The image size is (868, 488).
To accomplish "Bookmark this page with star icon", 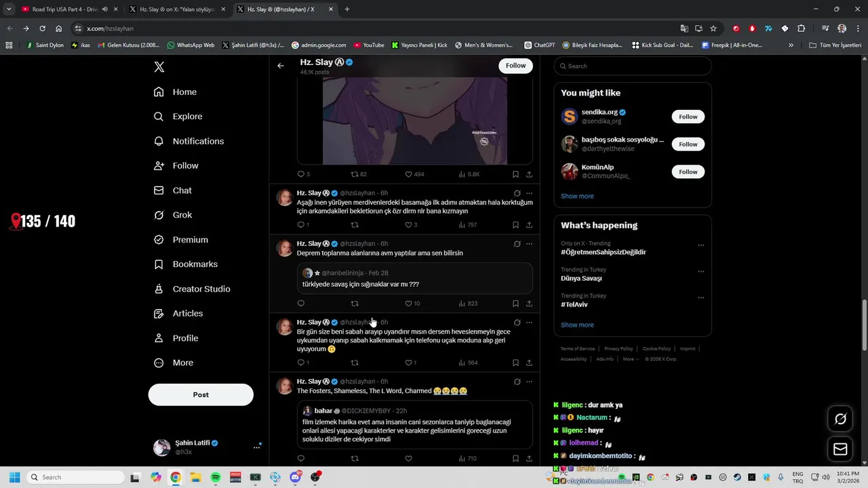I will (713, 28).
